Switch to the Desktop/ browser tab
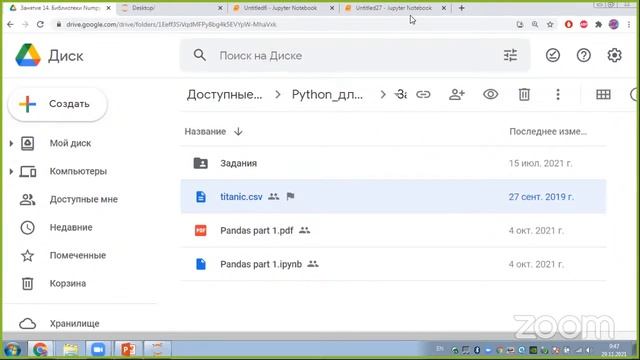This screenshot has height=360, width=640. click(x=171, y=8)
